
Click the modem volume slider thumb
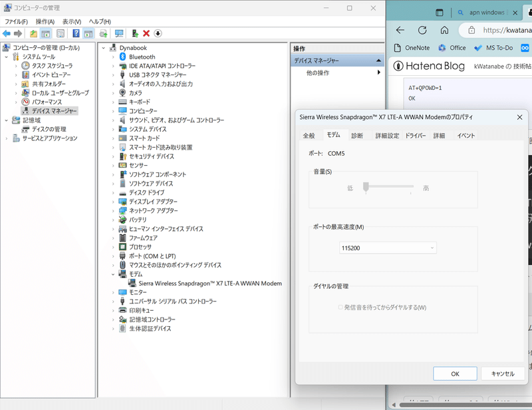click(366, 187)
